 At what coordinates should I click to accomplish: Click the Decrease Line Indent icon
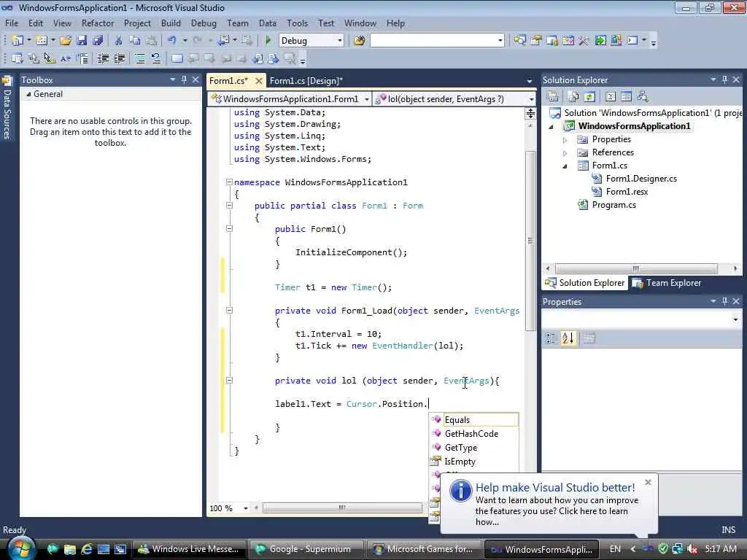(103, 58)
